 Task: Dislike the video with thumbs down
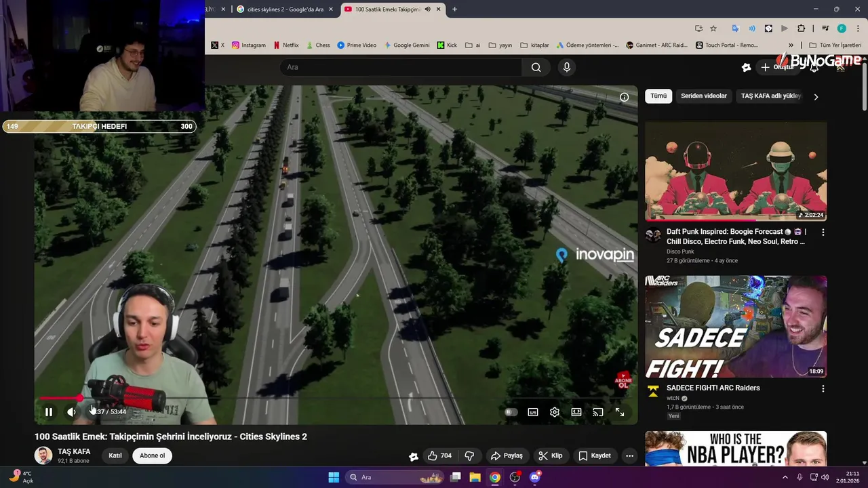[x=469, y=455]
